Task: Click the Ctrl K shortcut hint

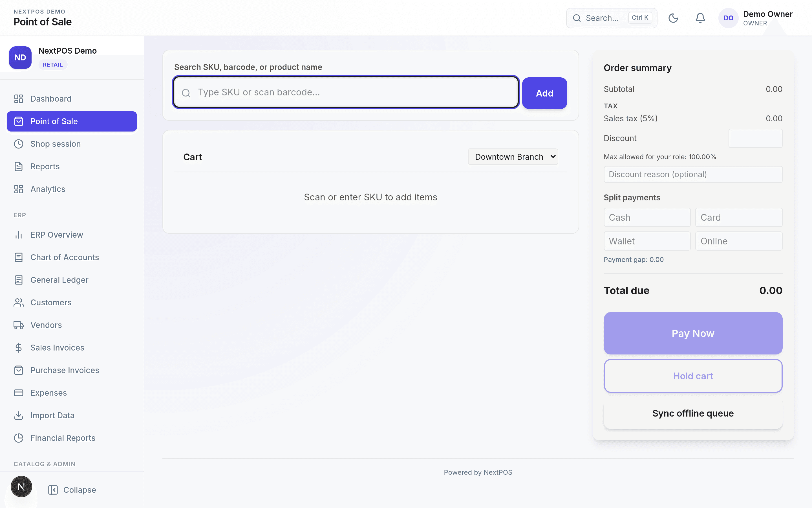Action: (x=640, y=18)
